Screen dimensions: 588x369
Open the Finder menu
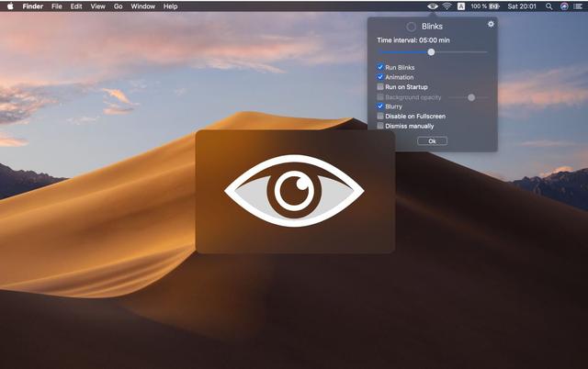(x=33, y=6)
